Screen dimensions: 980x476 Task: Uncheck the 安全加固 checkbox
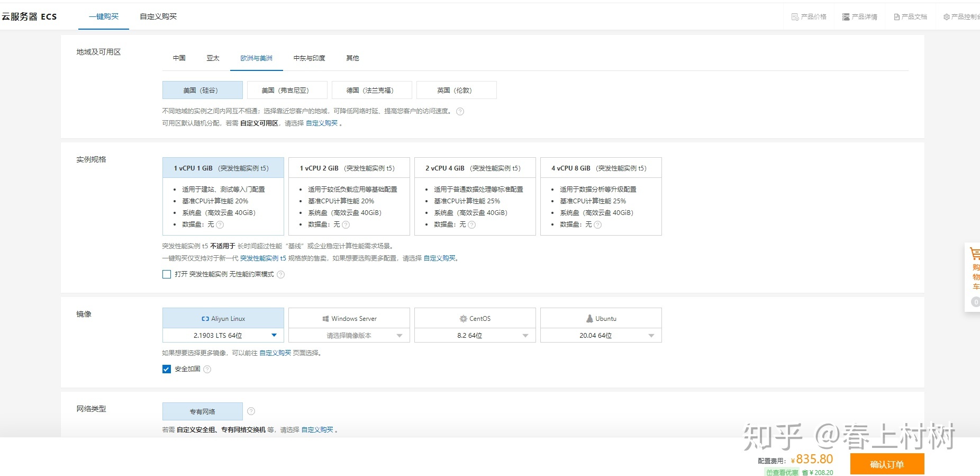point(167,370)
